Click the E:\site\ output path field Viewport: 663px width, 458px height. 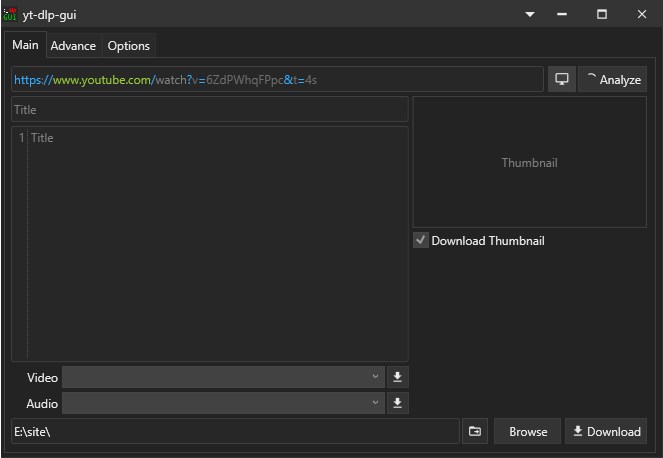click(x=234, y=431)
